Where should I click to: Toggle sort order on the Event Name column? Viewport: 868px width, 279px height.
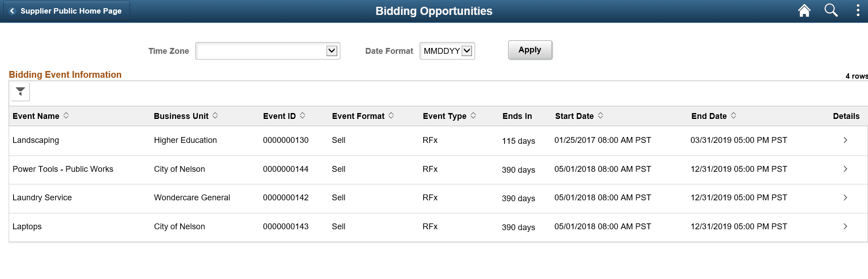pos(66,115)
